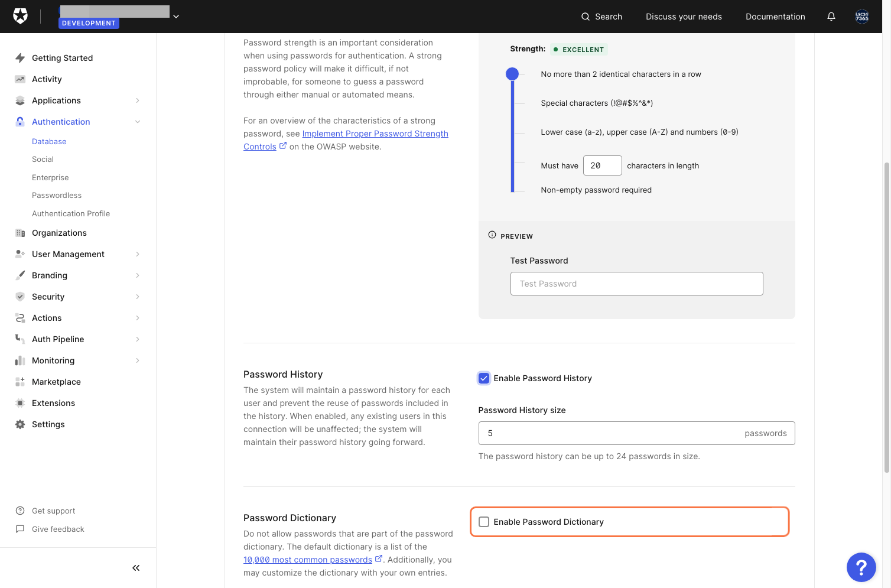Open Passwordless submenu item
891x588 pixels.
tap(57, 196)
